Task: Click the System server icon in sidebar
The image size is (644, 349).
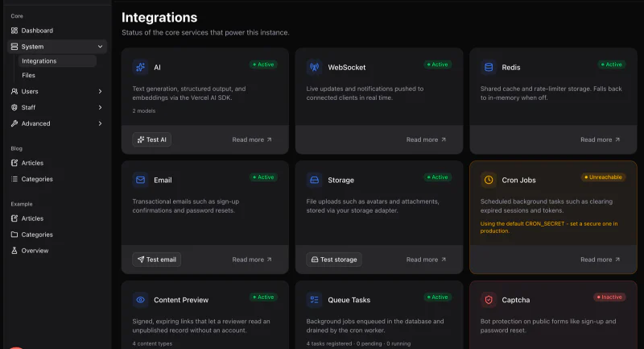Action: click(x=14, y=47)
